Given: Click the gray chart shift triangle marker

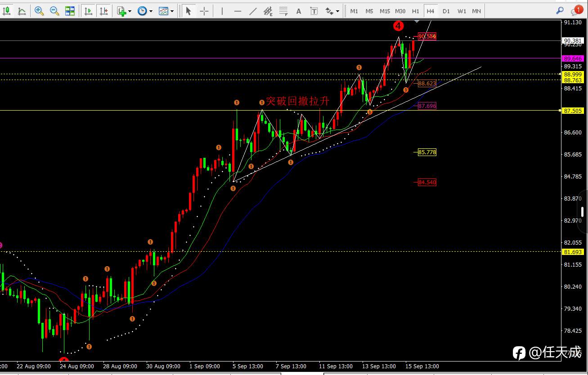Looking at the screenshot, I should (x=417, y=21).
